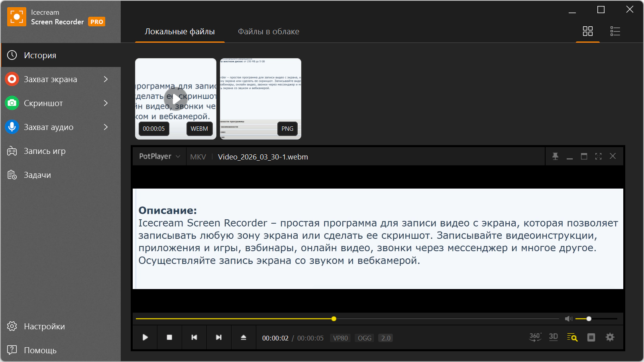644x362 pixels.
Task: Click the MKV format label in PotPlayer
Action: click(x=198, y=157)
